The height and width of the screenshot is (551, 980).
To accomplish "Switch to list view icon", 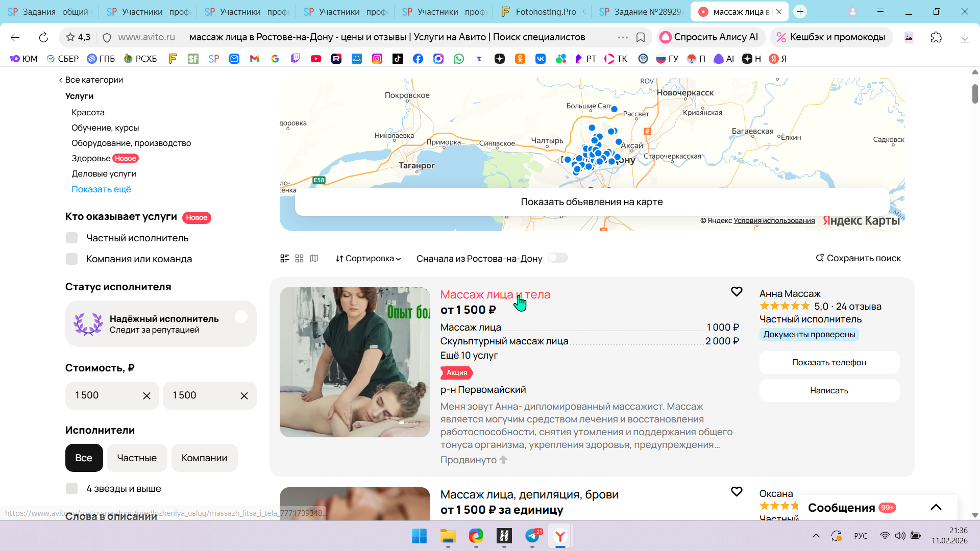I will [285, 259].
